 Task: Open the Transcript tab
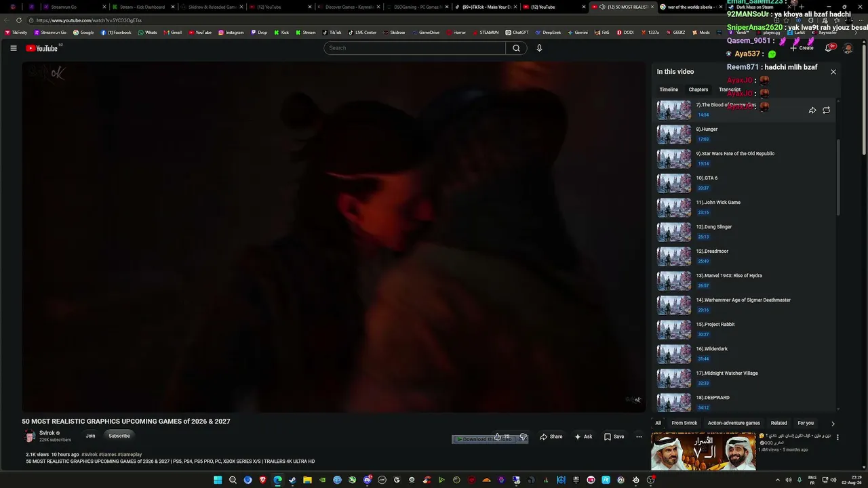point(730,89)
